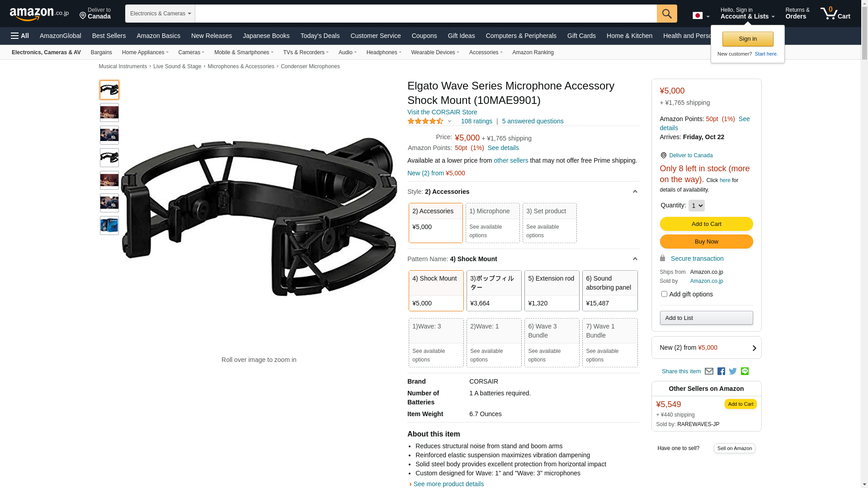Select the last product thumbnail showing the box
868x488 pixels.
(x=109, y=225)
